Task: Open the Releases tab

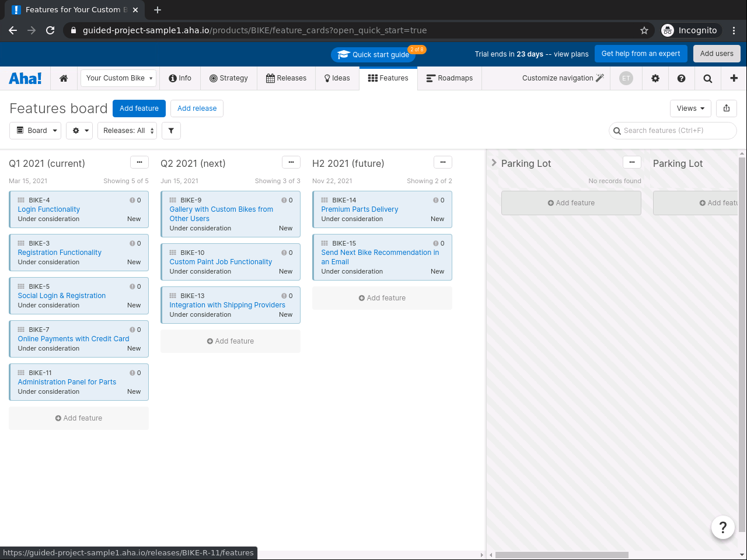Action: tap(286, 78)
